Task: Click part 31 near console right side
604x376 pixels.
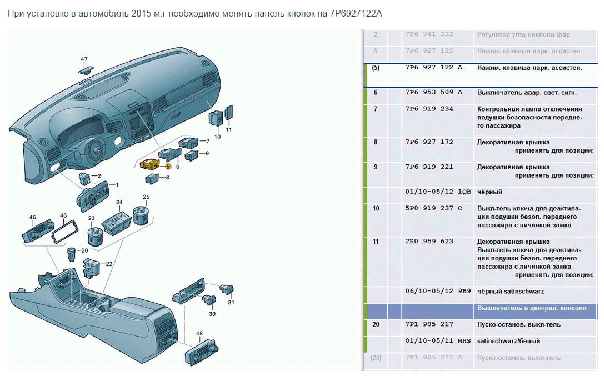Action: click(226, 289)
